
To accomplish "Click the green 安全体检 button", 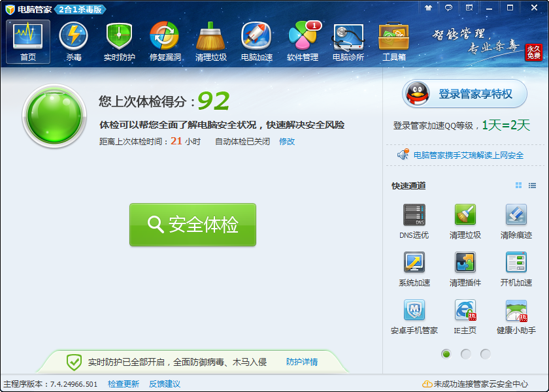I will (x=193, y=225).
